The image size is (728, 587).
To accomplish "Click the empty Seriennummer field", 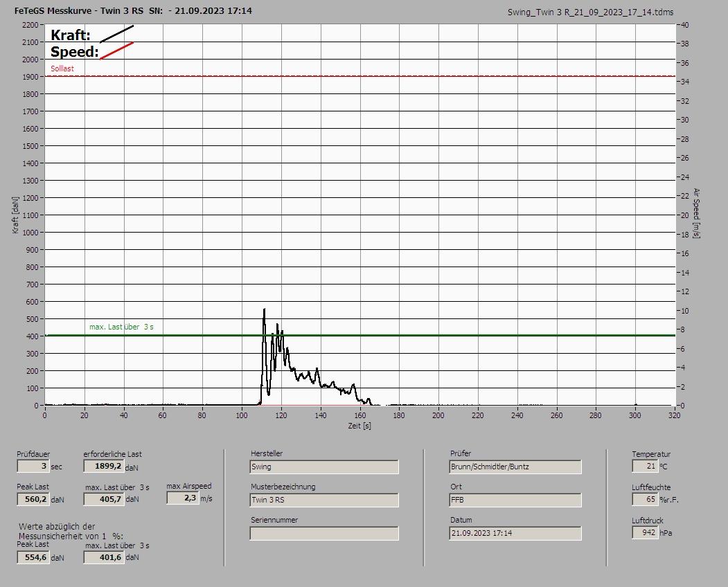I will [x=324, y=533].
